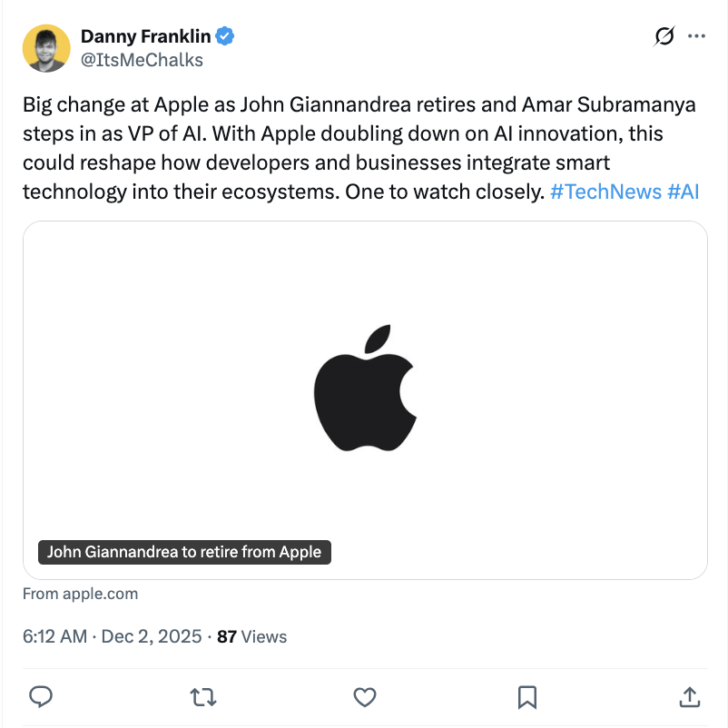728x728 pixels.
Task: Open "John Giannandrea to retire from Apple" caption
Action: coord(184,552)
